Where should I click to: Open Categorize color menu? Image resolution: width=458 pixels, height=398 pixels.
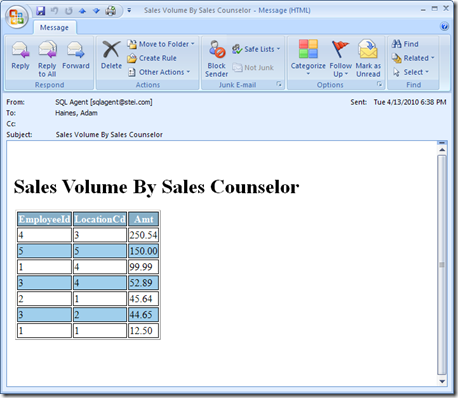[308, 57]
